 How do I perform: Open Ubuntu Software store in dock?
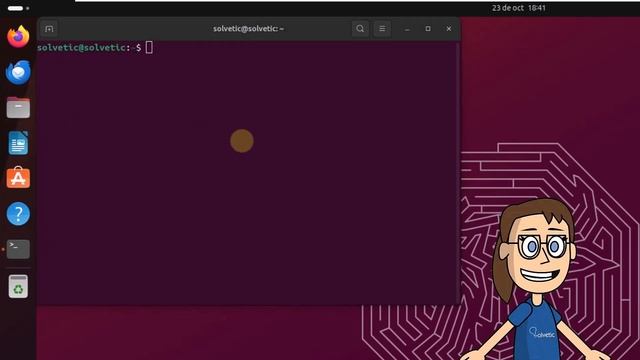click(18, 178)
